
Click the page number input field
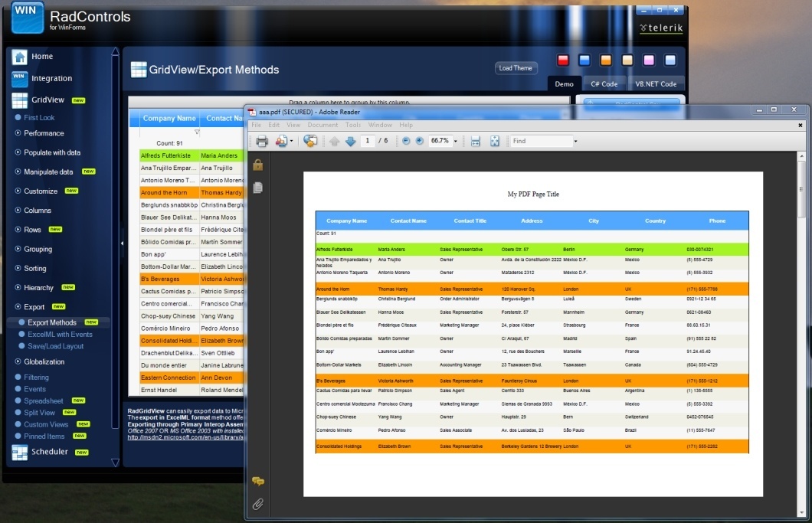(x=368, y=141)
